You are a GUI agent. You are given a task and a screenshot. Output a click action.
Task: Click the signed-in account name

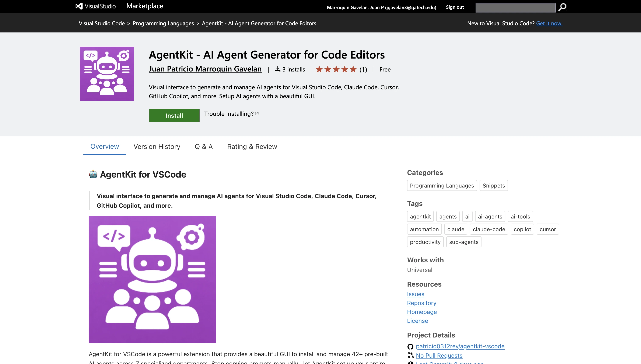pos(381,7)
